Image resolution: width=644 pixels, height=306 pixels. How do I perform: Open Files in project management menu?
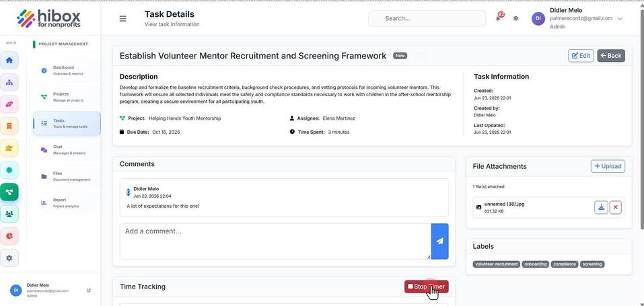pyautogui.click(x=67, y=176)
